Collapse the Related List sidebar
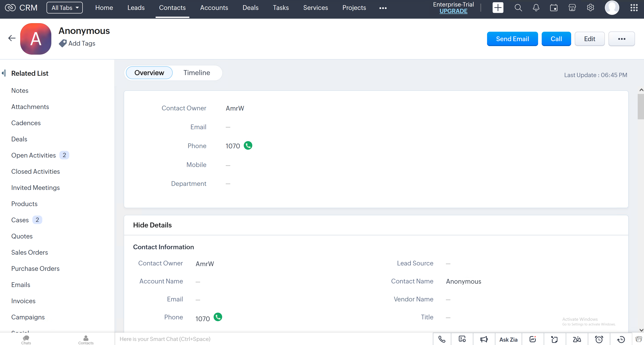The width and height of the screenshot is (644, 345). [4, 73]
